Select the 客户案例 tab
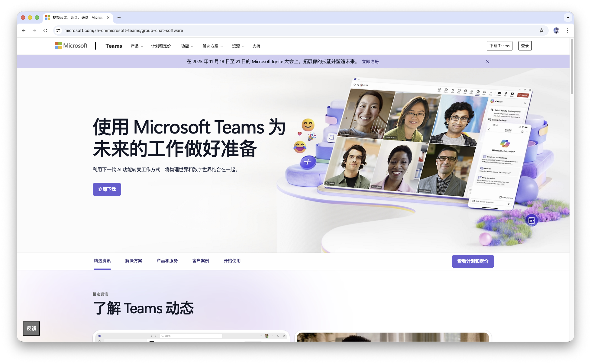The image size is (591, 364). 201,261
